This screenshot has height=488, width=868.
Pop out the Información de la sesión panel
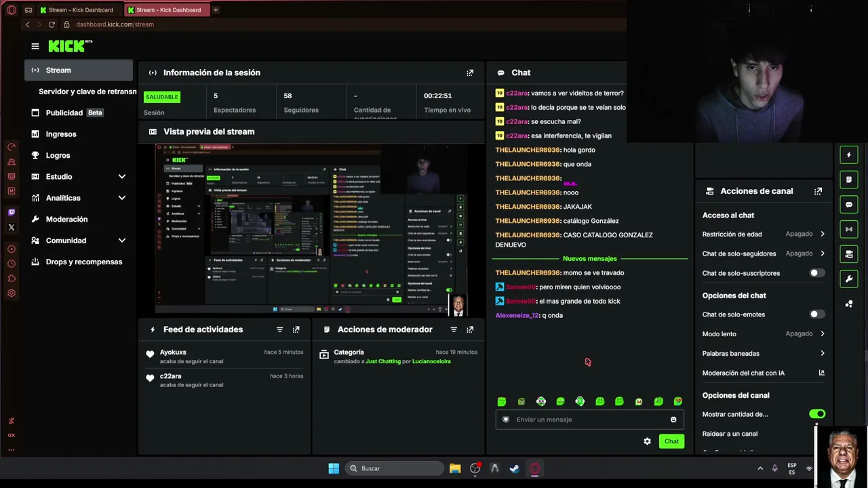click(470, 73)
